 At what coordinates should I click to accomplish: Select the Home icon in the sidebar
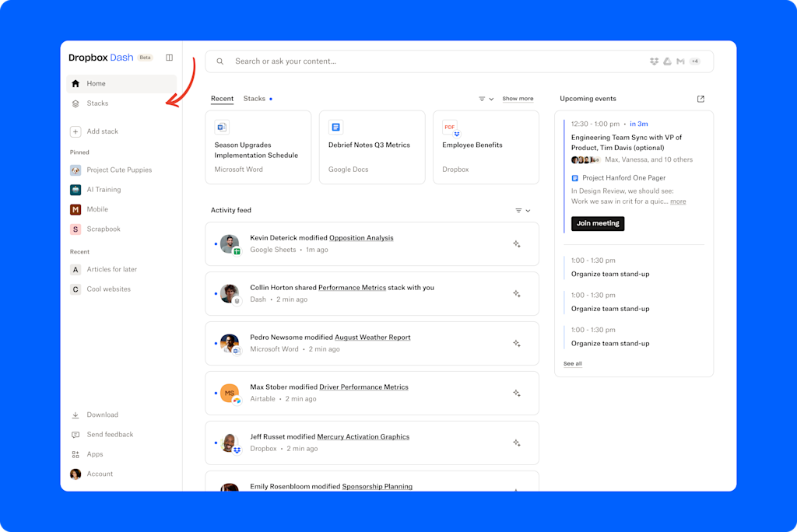(x=75, y=83)
